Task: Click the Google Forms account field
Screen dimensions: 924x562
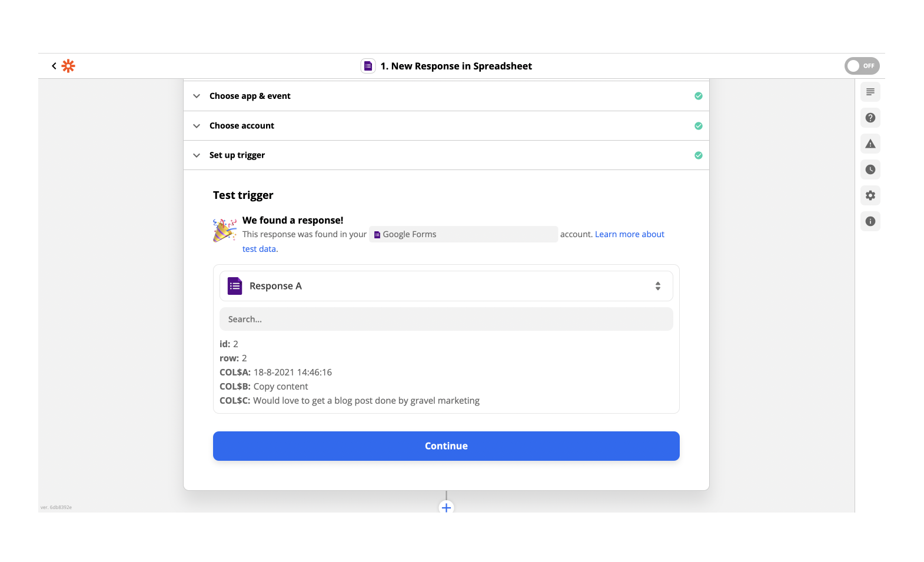Action: pyautogui.click(x=463, y=234)
